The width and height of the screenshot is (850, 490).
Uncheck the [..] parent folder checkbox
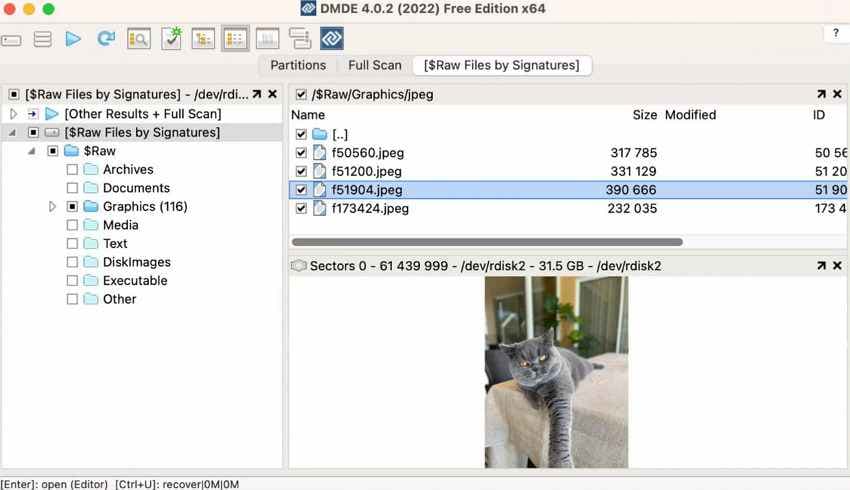(x=301, y=134)
